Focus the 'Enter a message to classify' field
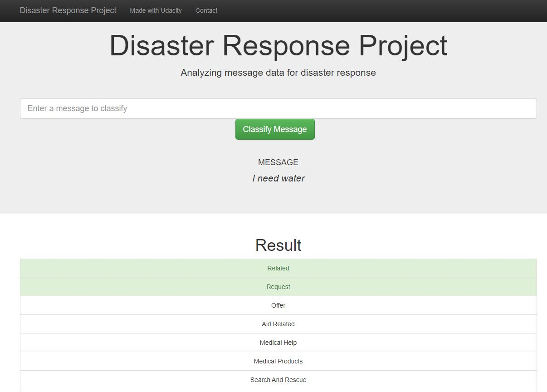The height and width of the screenshot is (392, 547). 278,108
